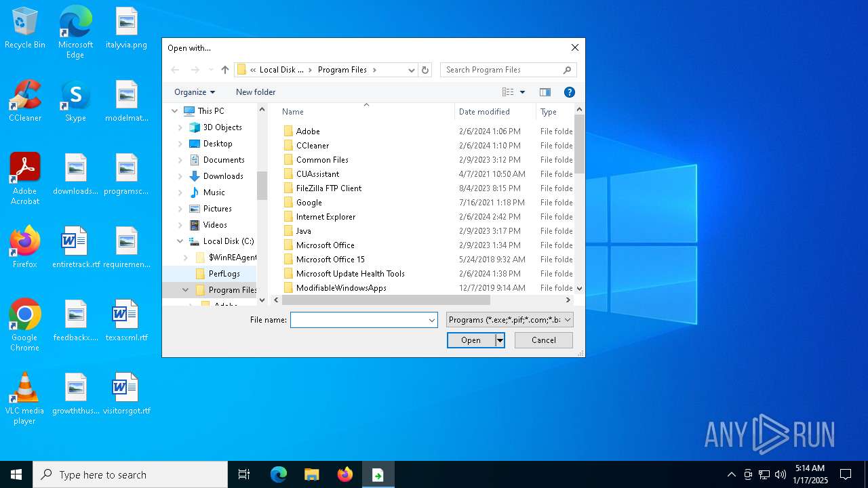The image size is (868, 488).
Task: Open recent locations dropdown arrow
Action: coord(211,70)
